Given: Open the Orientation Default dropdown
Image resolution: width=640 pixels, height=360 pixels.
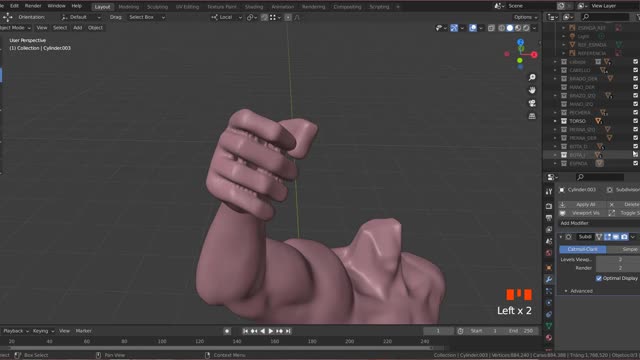Looking at the screenshot, I should coord(80,17).
